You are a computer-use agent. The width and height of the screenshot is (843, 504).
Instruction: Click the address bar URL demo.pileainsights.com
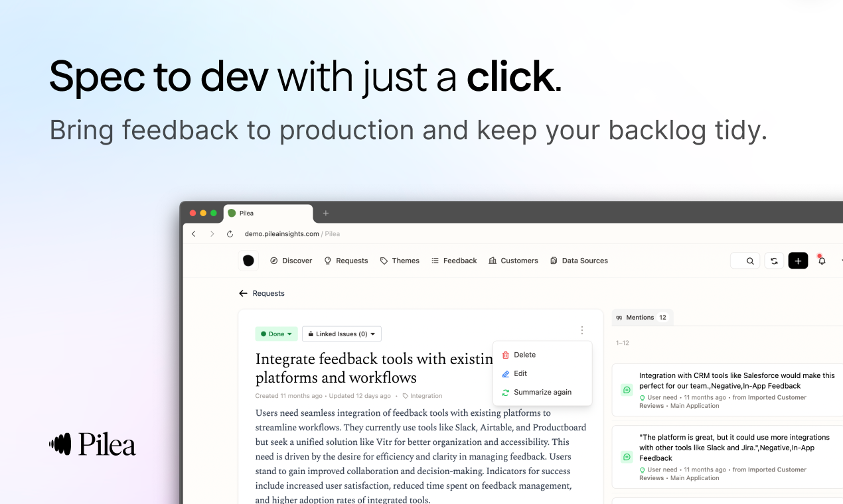click(x=282, y=233)
